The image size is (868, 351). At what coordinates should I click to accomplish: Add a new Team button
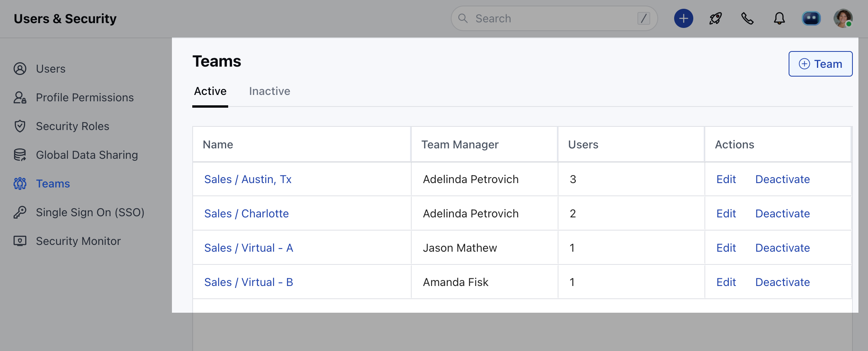pos(820,64)
